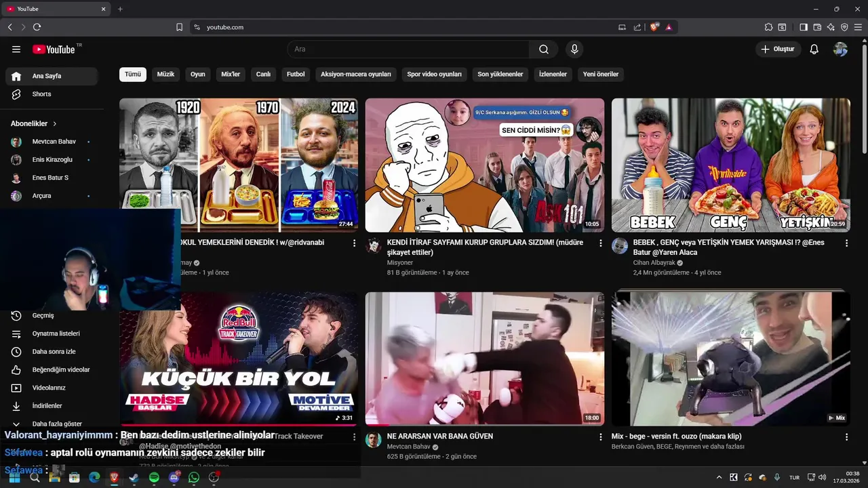Open options menu for BEBEK, GENÇ video

pos(846,243)
